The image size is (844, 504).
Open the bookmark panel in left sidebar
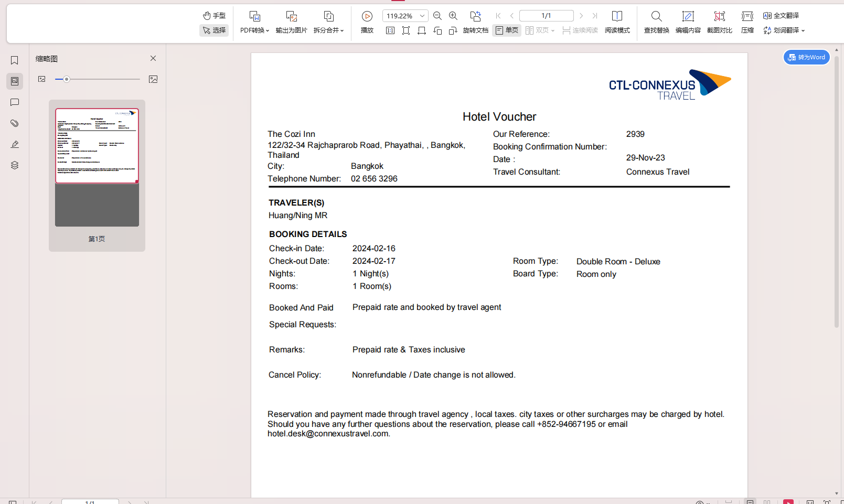click(x=15, y=60)
